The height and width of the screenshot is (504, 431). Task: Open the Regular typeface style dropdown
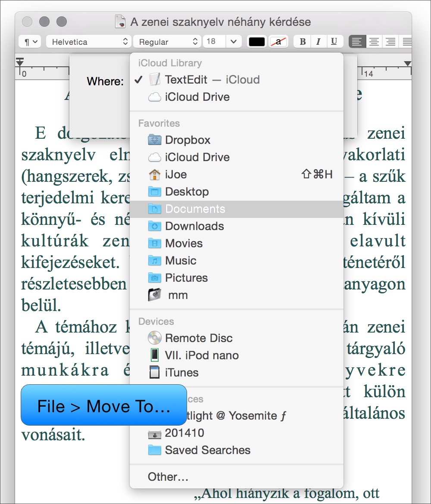pos(167,42)
